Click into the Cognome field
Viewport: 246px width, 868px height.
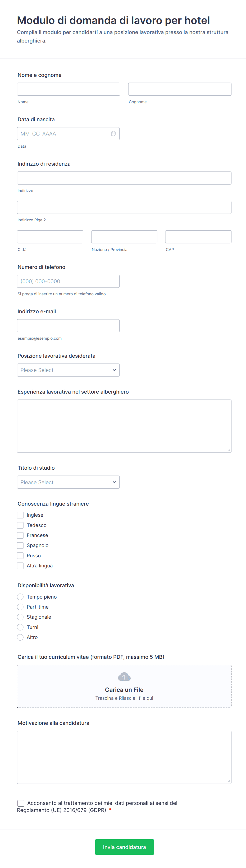click(180, 89)
